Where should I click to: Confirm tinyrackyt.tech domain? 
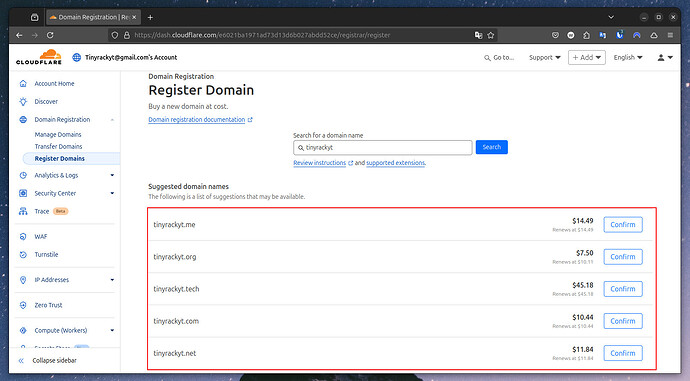click(623, 289)
